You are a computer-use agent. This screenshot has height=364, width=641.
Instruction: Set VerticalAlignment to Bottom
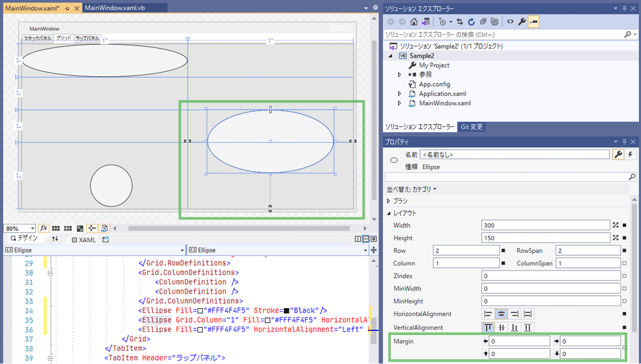tap(515, 328)
